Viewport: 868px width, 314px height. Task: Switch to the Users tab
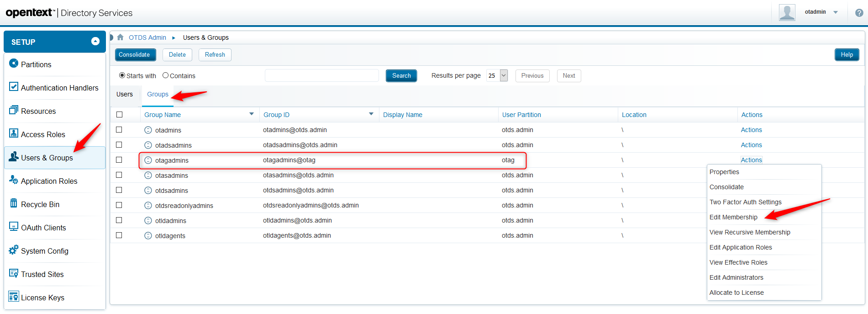[125, 94]
